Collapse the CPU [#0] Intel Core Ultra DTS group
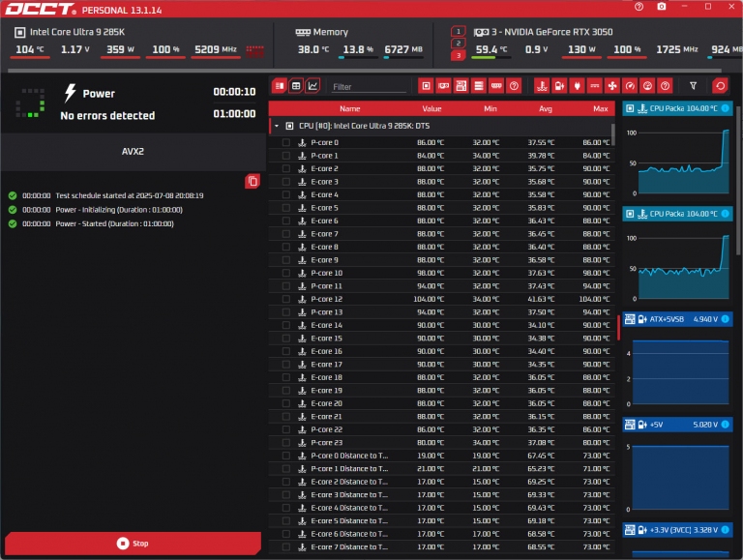 click(x=277, y=126)
